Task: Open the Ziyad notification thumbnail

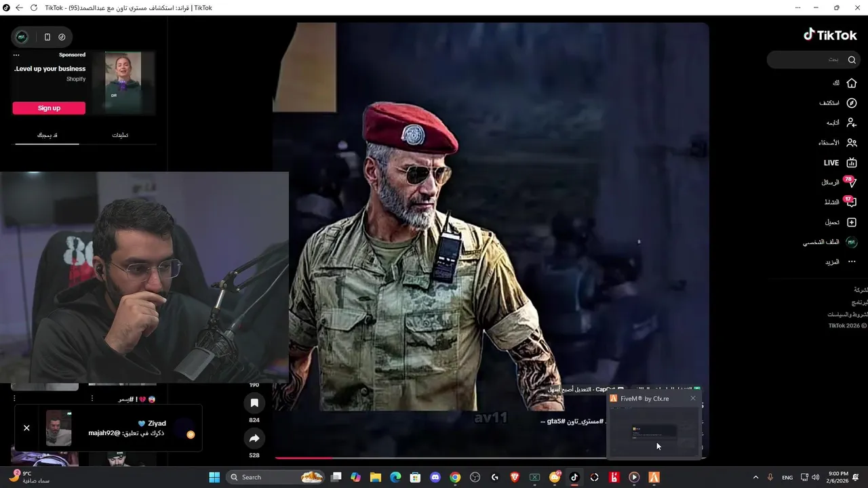Action: tap(58, 428)
